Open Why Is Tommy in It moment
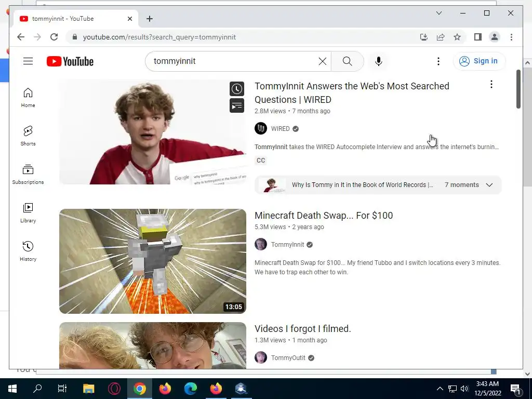Viewport: 532px width, 399px height. coord(362,185)
